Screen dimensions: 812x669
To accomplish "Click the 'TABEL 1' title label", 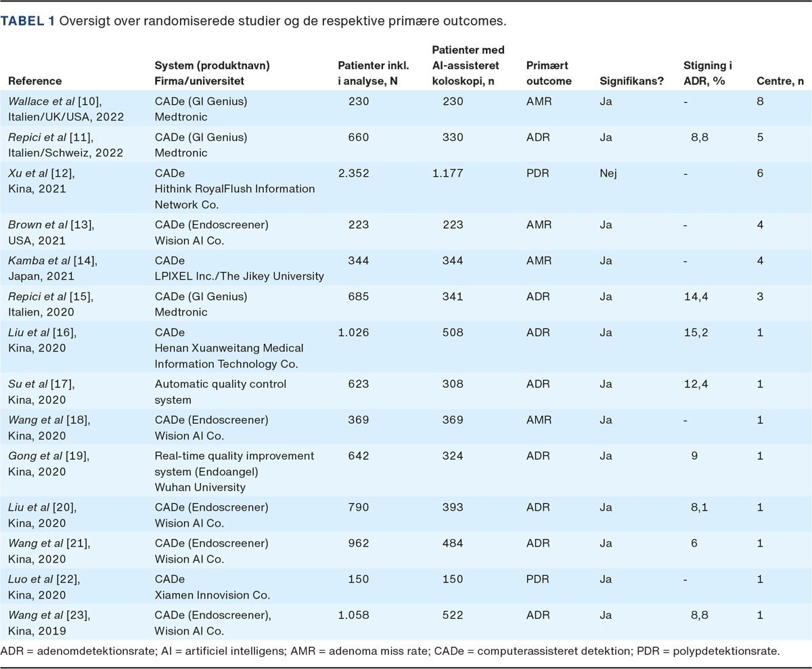I will [28, 21].
